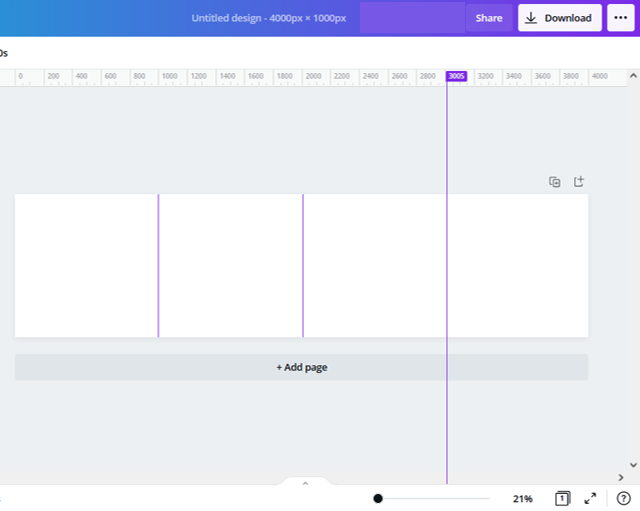Enter fullscreen present mode with arrows icon

click(590, 498)
